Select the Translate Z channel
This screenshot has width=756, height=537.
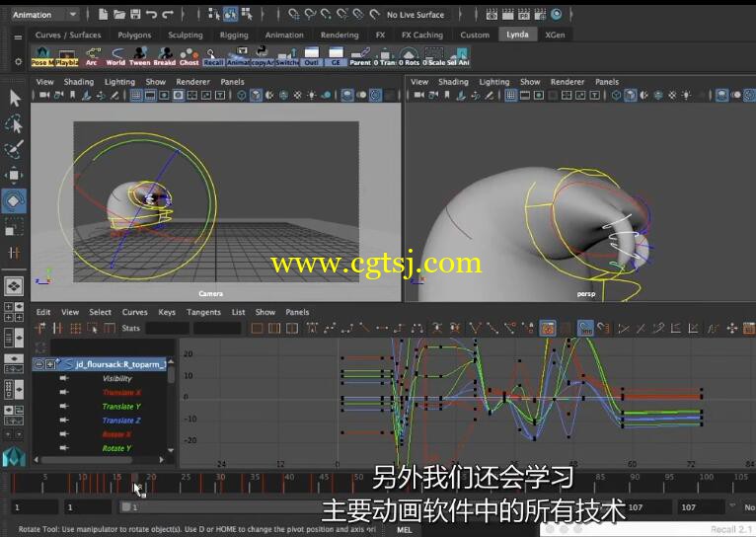click(121, 421)
